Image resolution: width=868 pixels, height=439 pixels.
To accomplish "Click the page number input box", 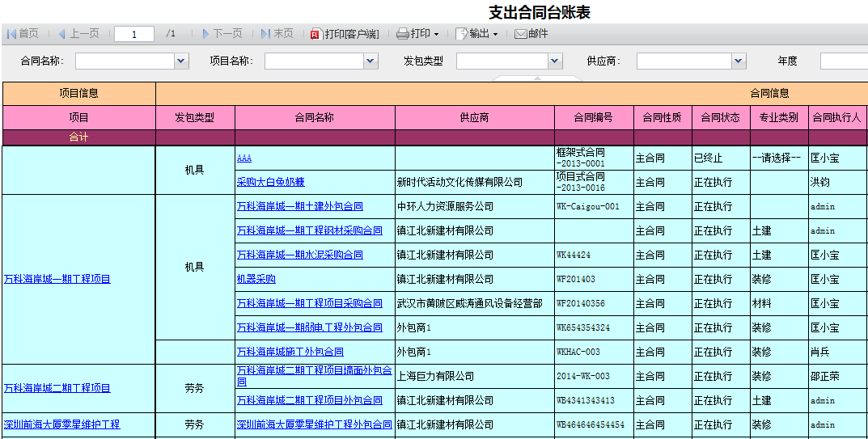I will pyautogui.click(x=134, y=34).
